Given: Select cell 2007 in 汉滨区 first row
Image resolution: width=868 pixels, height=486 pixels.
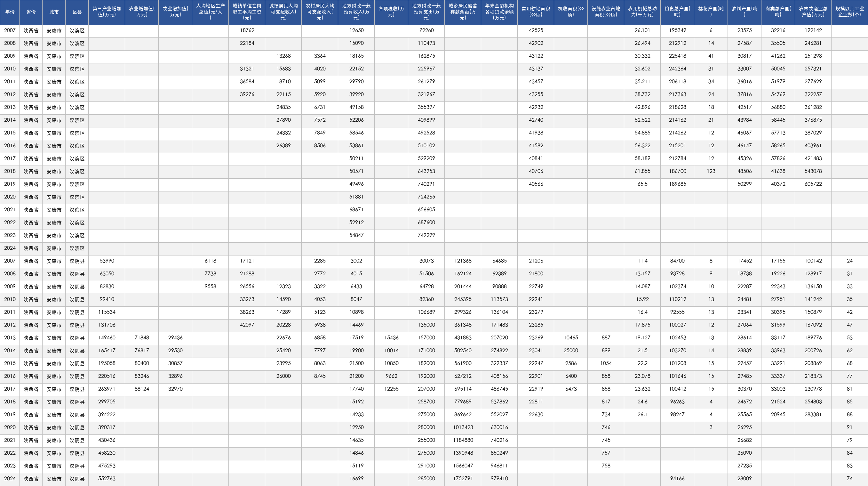Looking at the screenshot, I should [10, 31].
